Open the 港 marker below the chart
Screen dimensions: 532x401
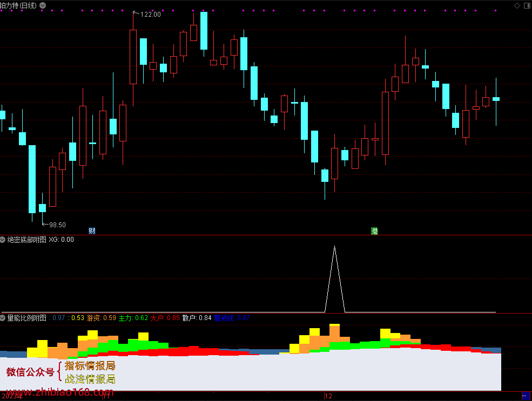pyautogui.click(x=375, y=231)
